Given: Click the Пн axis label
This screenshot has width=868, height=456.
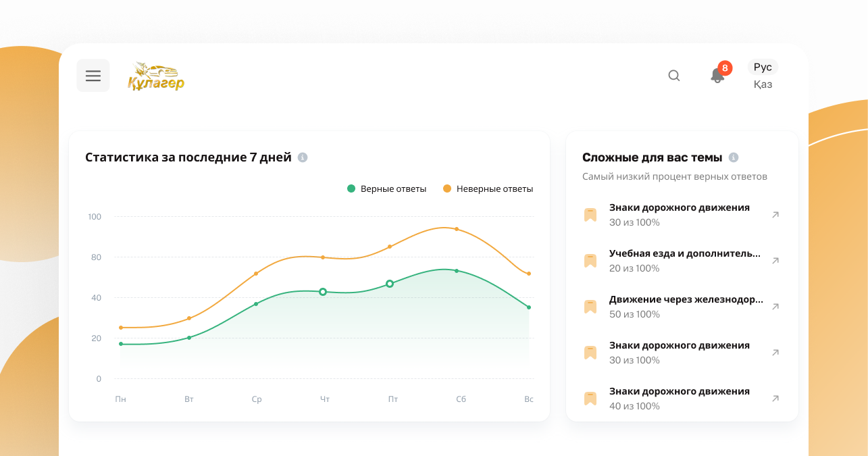Looking at the screenshot, I should click(x=121, y=399).
